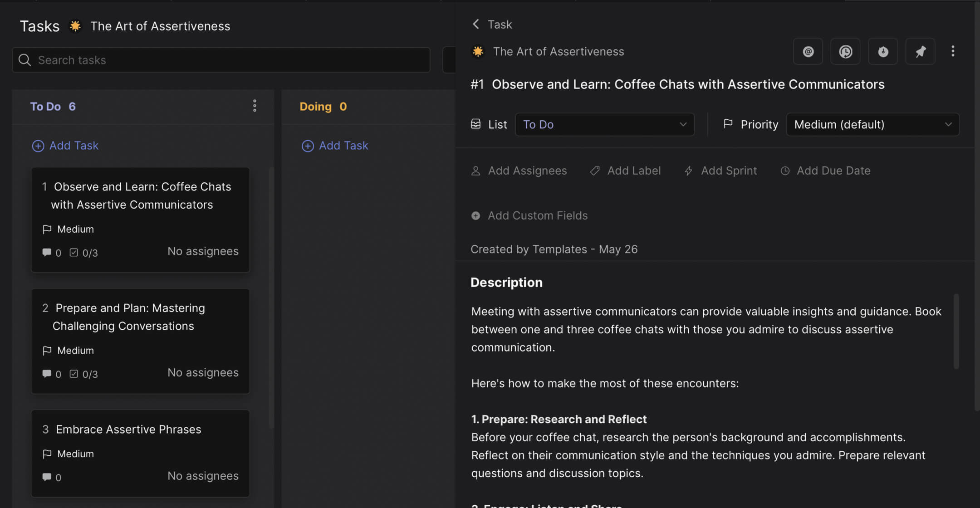980x508 pixels.
Task: Click the comment icon on Embrace Assertive Phrases card
Action: tap(47, 477)
